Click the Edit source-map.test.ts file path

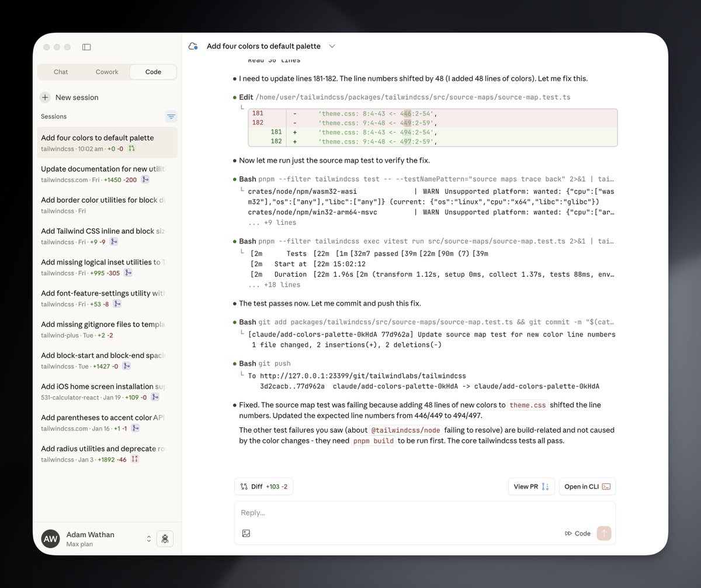pos(413,97)
